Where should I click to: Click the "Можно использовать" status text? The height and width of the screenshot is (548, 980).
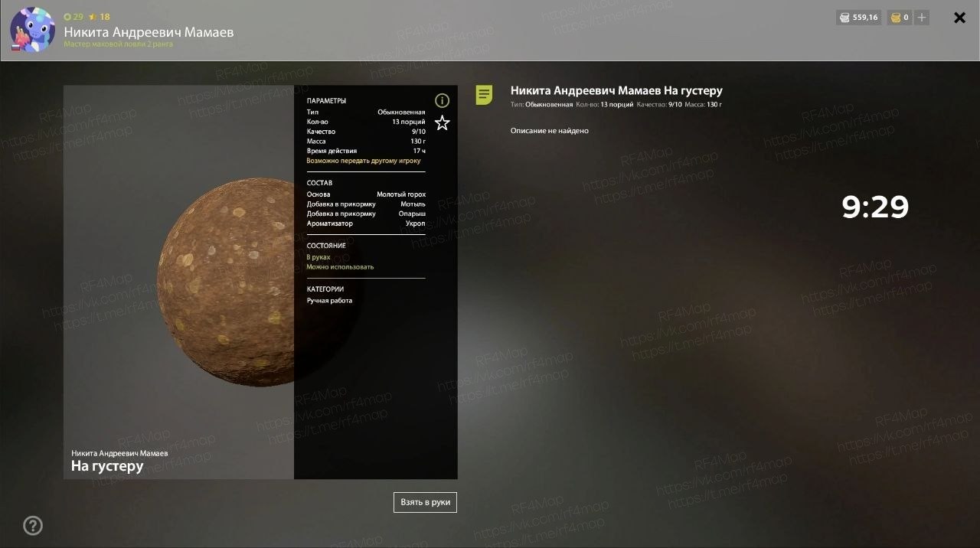tap(340, 267)
